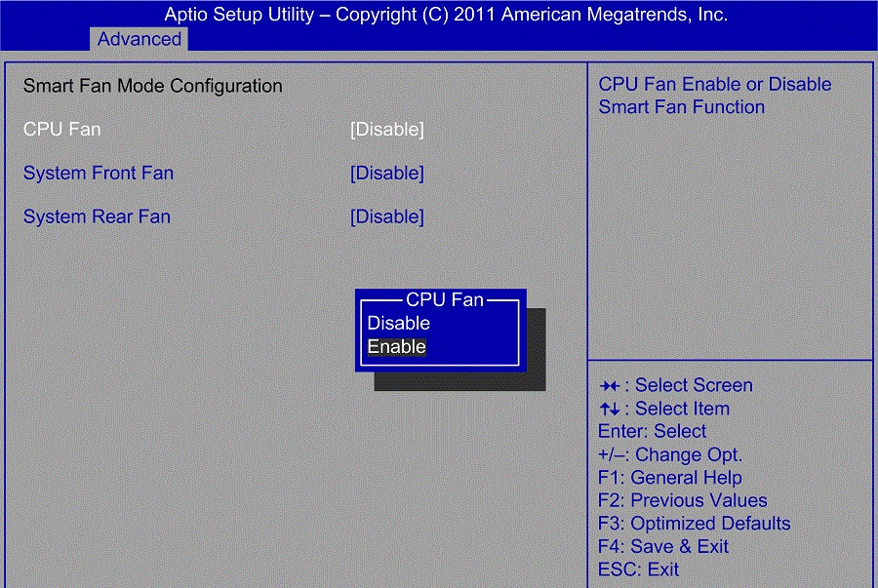Open the System Front Fan [Disable] value

(386, 174)
